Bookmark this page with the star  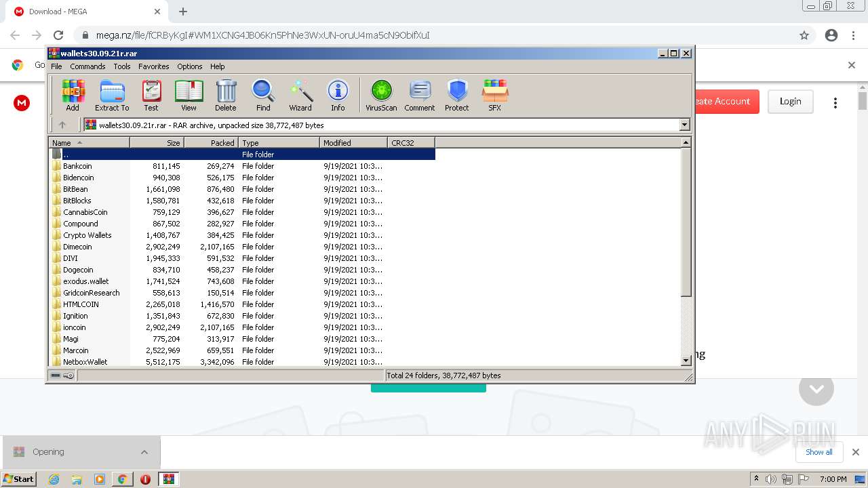tap(804, 35)
